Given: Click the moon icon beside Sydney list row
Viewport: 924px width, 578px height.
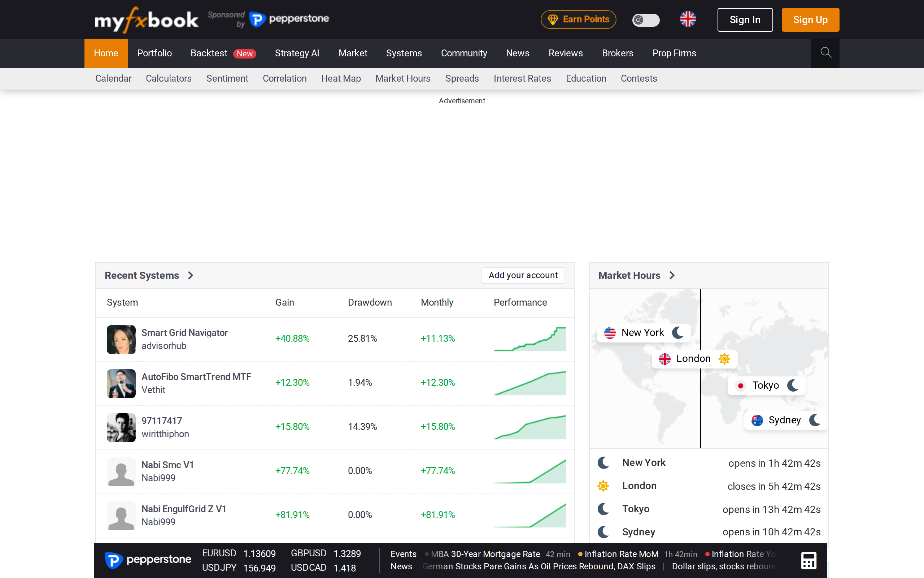Looking at the screenshot, I should pos(603,532).
